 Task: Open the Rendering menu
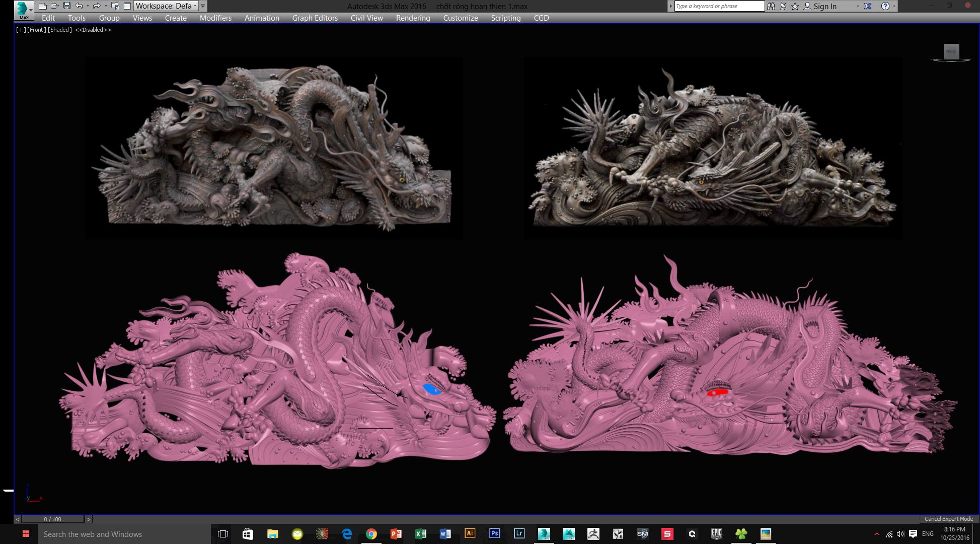coord(413,18)
